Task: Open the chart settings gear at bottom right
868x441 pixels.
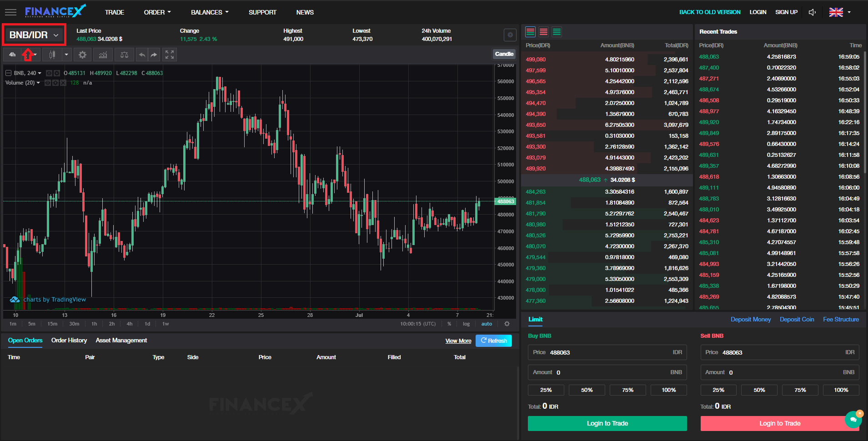Action: [507, 324]
